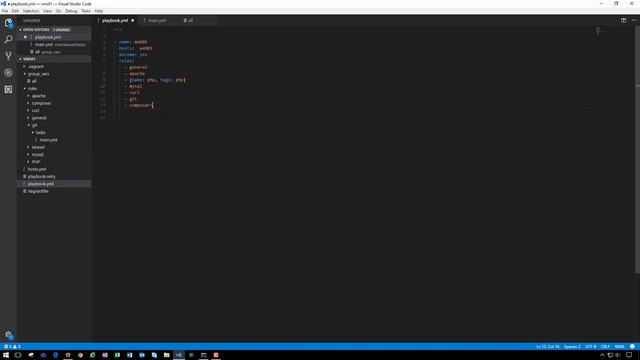This screenshot has width=640, height=360.
Task: Open the Debug view in activity bar
Action: click(8, 73)
